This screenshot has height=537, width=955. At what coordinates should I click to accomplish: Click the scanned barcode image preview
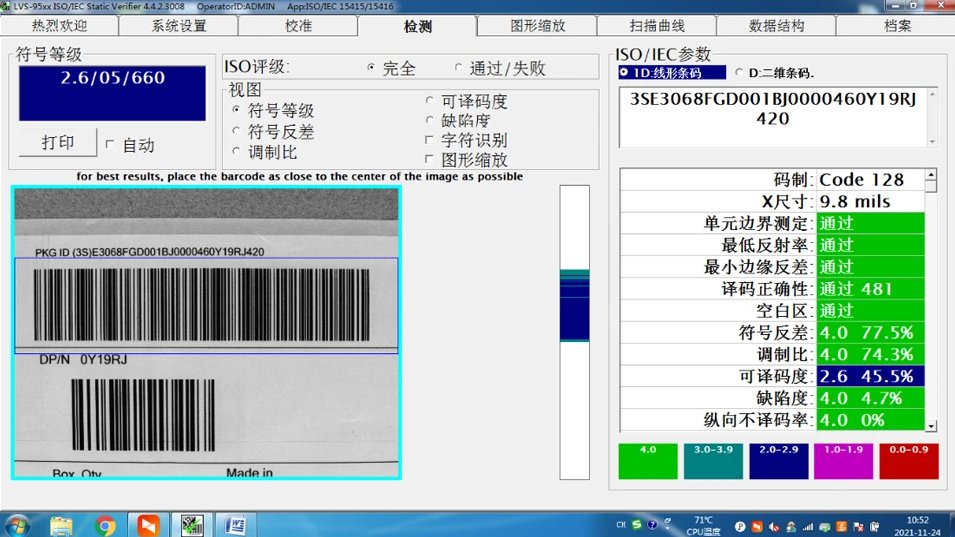206,333
